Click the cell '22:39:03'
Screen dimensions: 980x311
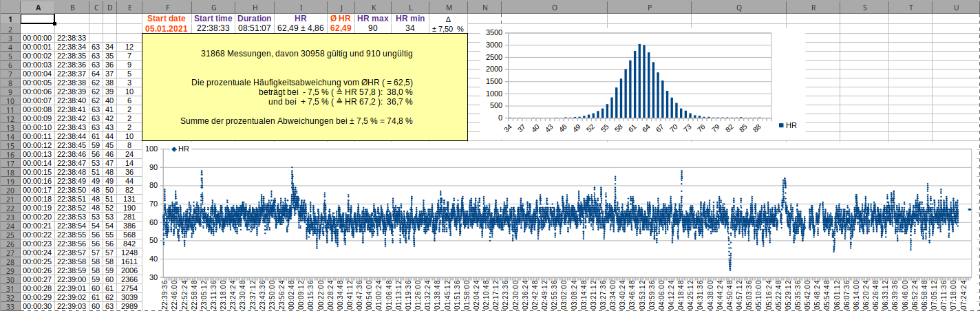click(72, 306)
